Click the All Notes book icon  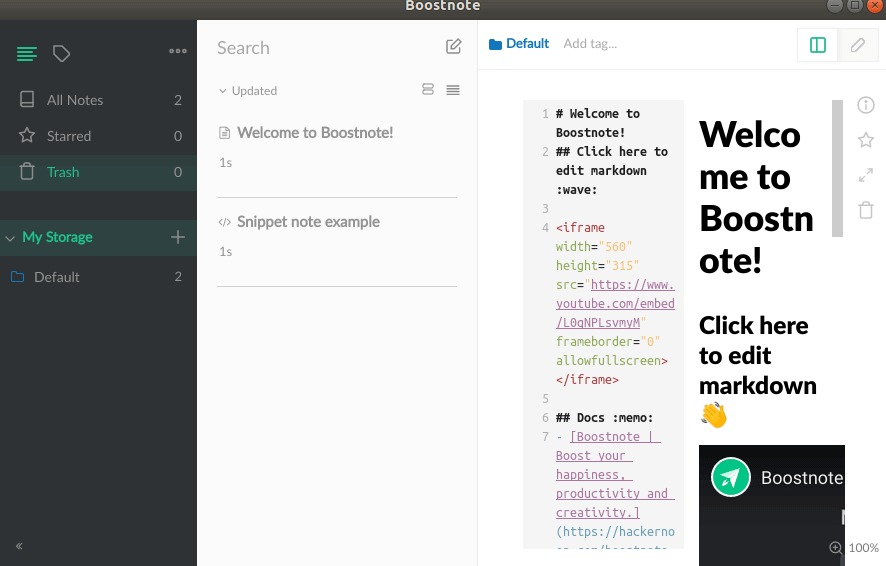tap(27, 99)
